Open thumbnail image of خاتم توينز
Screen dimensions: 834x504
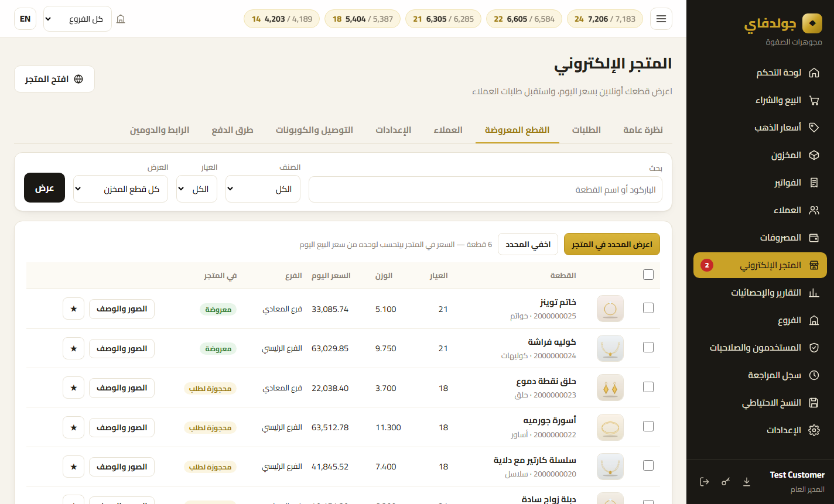610,308
